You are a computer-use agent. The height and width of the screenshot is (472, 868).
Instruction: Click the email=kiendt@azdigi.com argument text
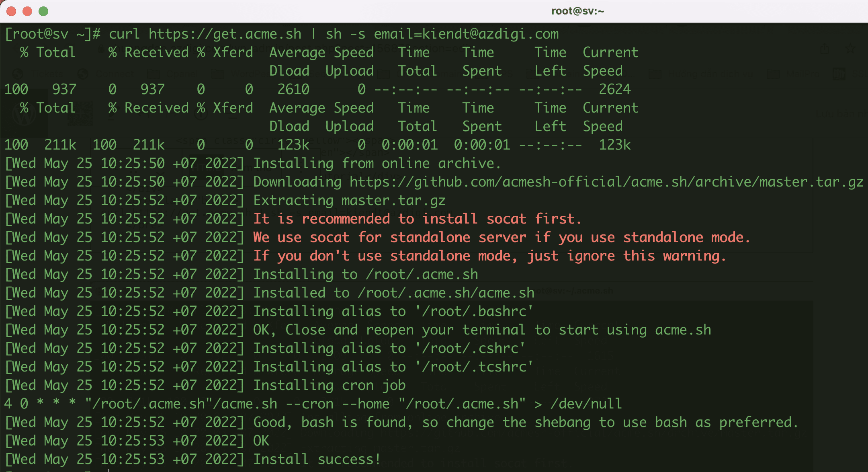[466, 34]
